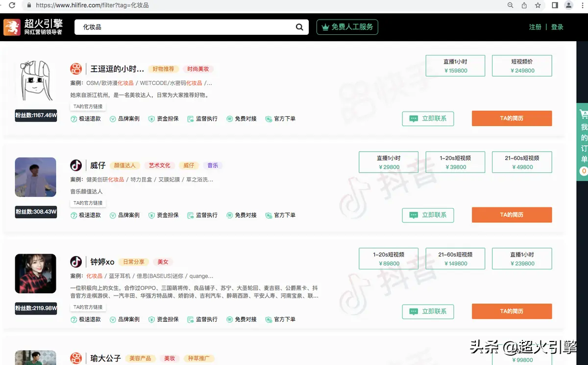Image resolution: width=588 pixels, height=365 pixels.
Task: Click the 好物推荐 tag
Action: click(164, 69)
